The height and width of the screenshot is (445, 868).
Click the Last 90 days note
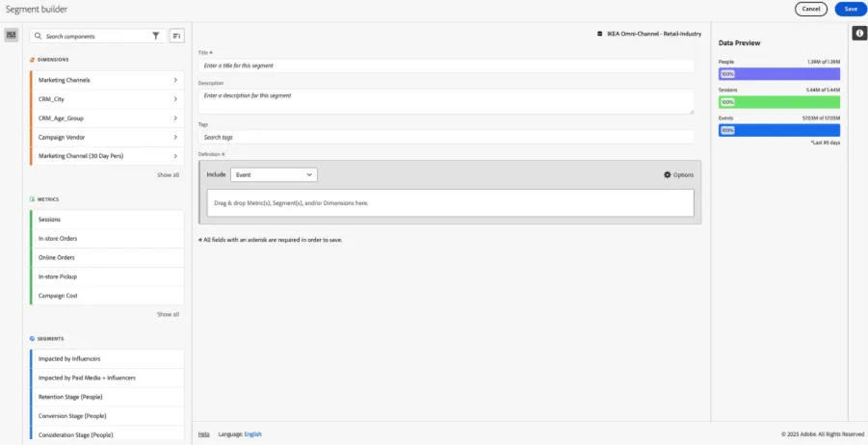825,143
